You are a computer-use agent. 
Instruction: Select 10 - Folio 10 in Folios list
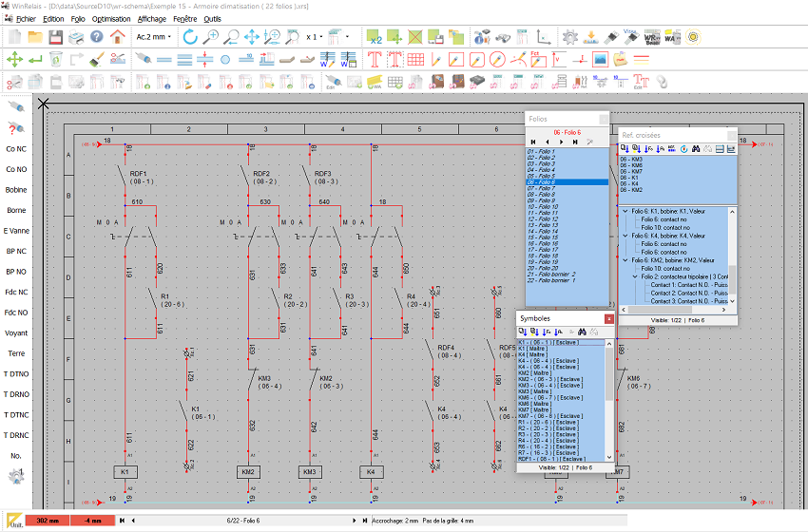(x=543, y=207)
